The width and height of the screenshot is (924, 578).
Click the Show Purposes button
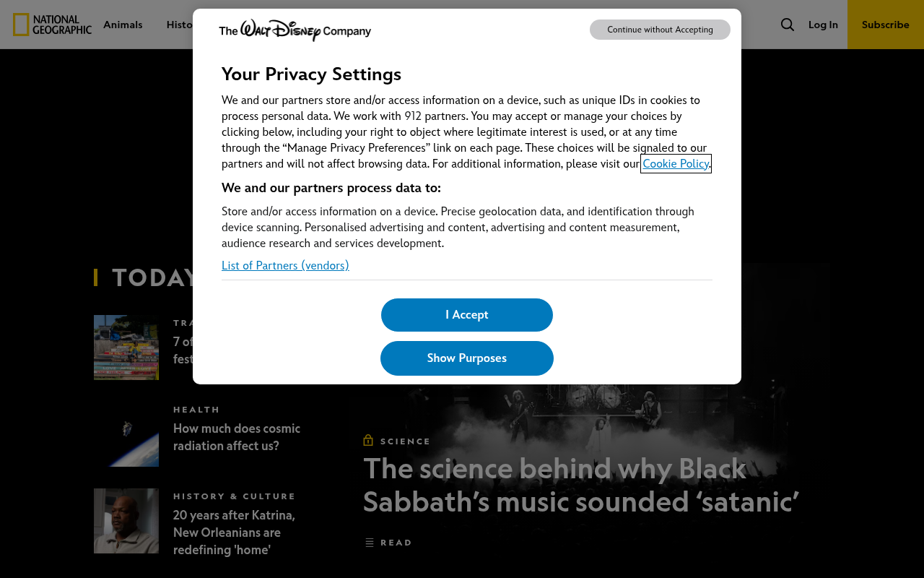pos(467,358)
